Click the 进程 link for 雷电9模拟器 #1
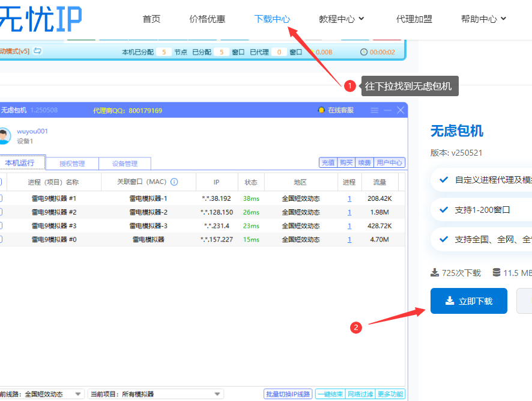 (x=349, y=199)
